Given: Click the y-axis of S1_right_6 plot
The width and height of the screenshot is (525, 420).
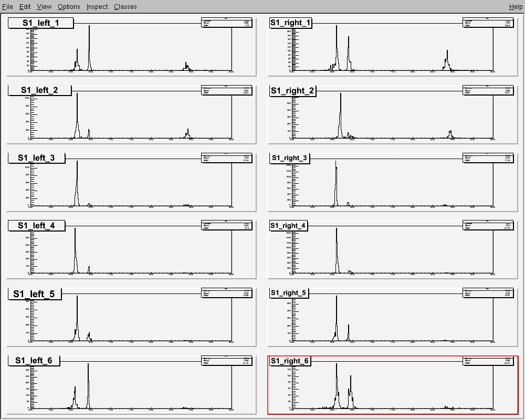Looking at the screenshot, I should [x=292, y=387].
